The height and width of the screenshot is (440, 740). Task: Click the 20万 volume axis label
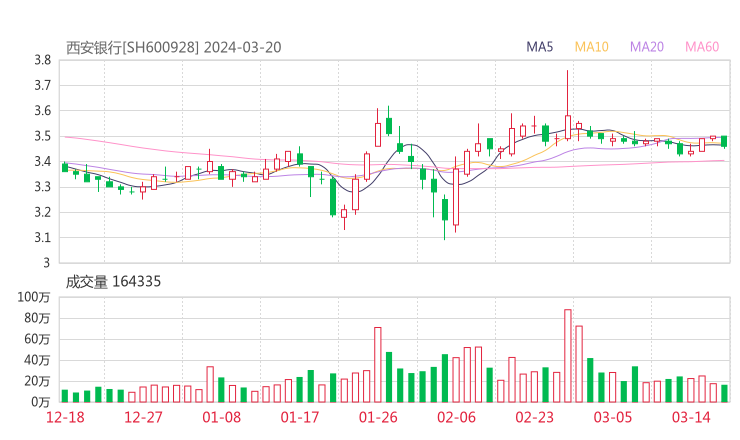coord(37,381)
